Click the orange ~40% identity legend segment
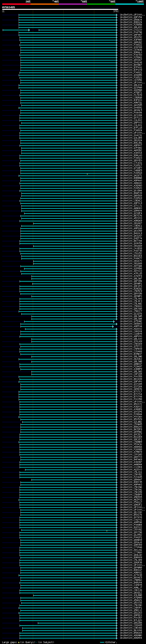Viewport: 146px width, 644px height. pyautogui.click(x=45, y=4)
